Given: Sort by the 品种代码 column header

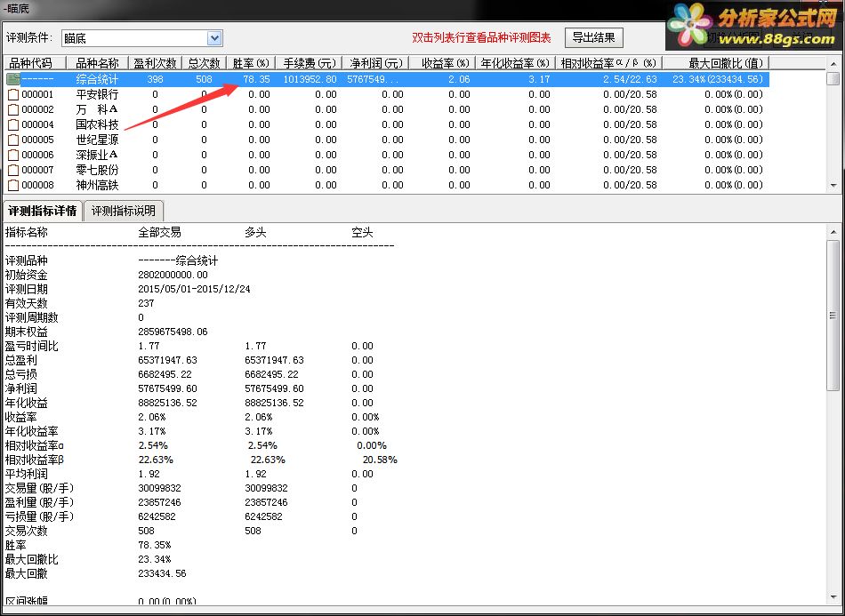Looking at the screenshot, I should tap(35, 63).
